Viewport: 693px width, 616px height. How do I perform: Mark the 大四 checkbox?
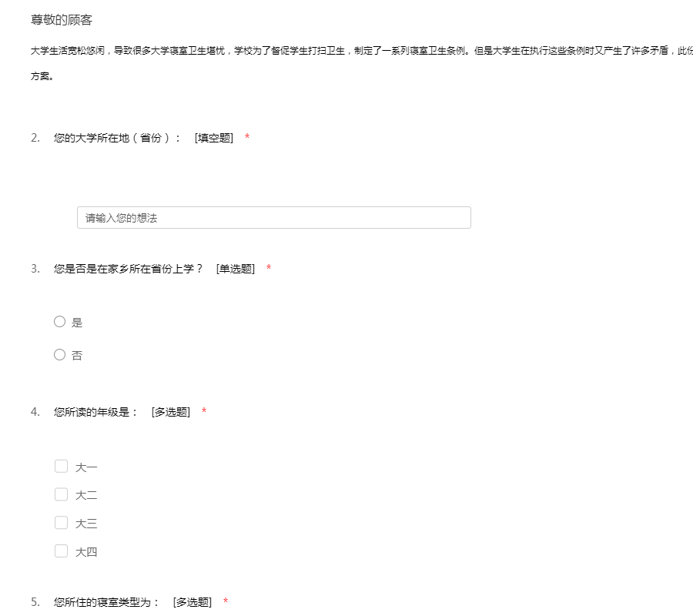[62, 551]
